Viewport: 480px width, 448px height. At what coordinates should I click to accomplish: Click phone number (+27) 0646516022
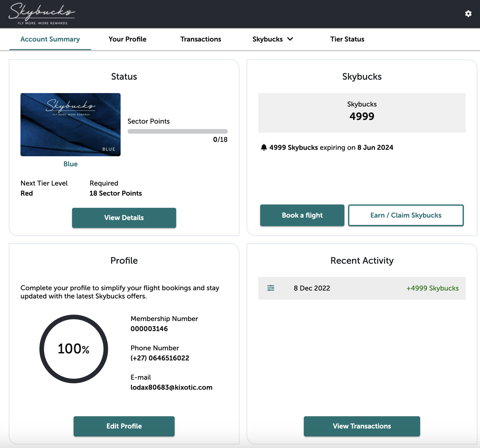pyautogui.click(x=160, y=358)
